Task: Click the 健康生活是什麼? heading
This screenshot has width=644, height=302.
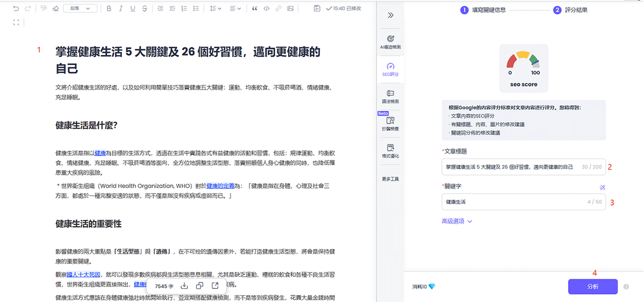Action: click(86, 125)
